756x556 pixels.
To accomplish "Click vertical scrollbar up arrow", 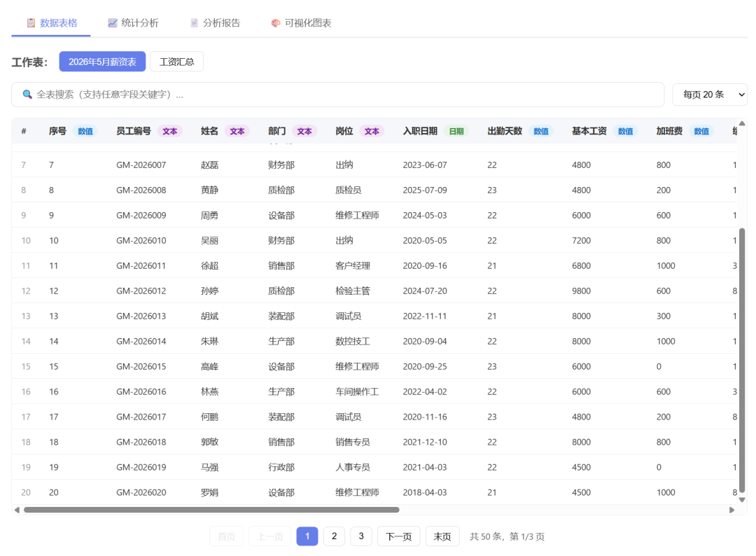I will point(742,123).
